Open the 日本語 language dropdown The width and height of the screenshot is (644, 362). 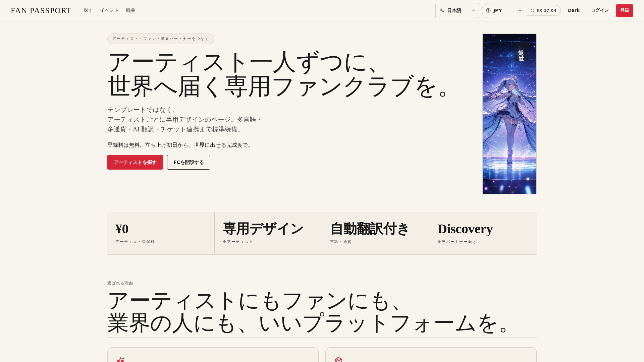tap(457, 10)
